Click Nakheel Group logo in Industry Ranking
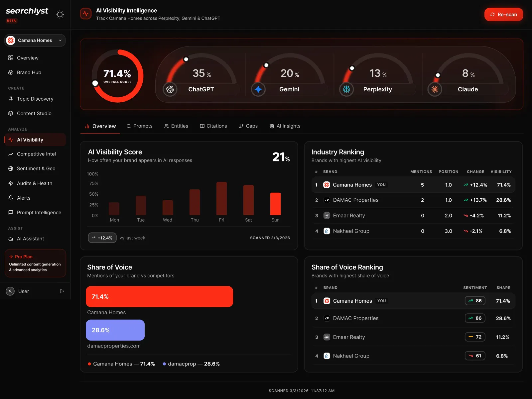Screen dimensions: 532x399 (327, 231)
